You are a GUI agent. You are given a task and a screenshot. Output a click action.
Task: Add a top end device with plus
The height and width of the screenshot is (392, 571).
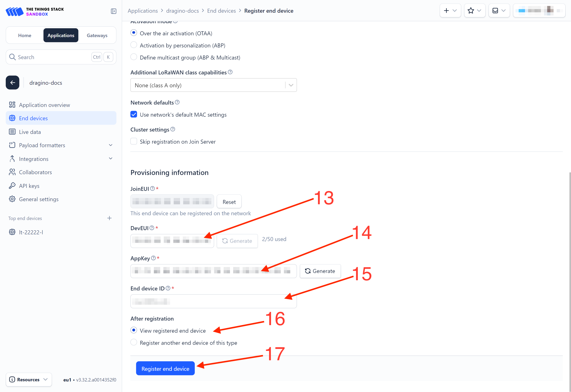tap(109, 218)
